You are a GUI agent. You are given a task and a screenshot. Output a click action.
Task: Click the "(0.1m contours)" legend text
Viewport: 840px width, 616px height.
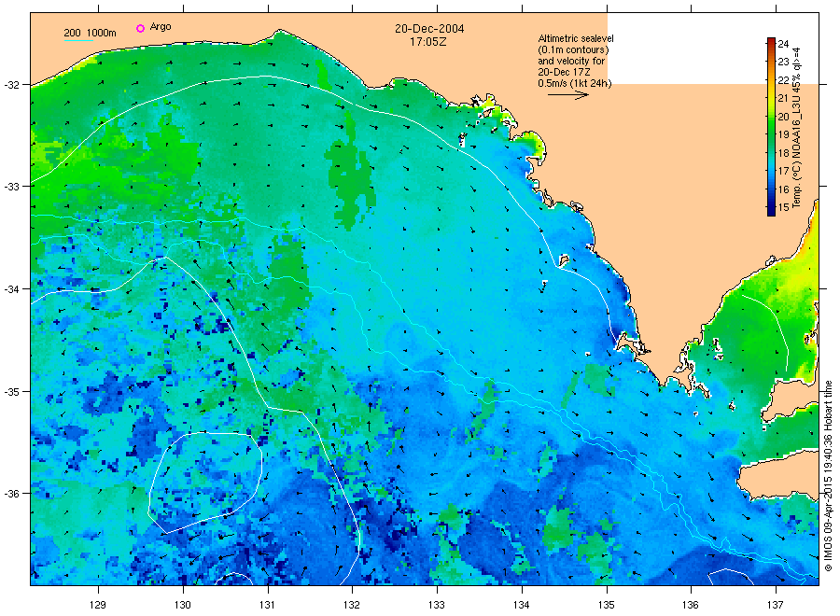[x=573, y=49]
